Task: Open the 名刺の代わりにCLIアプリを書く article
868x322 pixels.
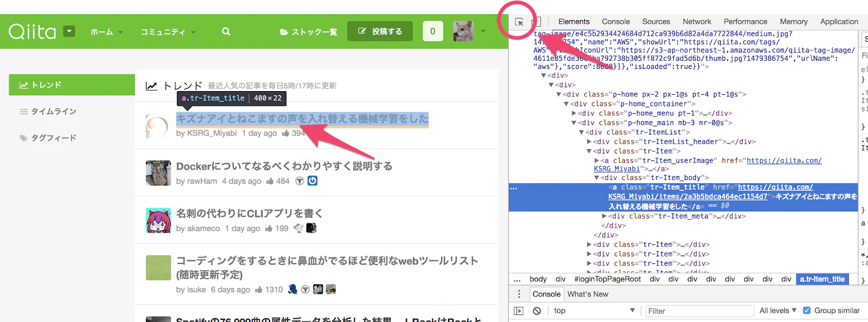Action: [250, 213]
